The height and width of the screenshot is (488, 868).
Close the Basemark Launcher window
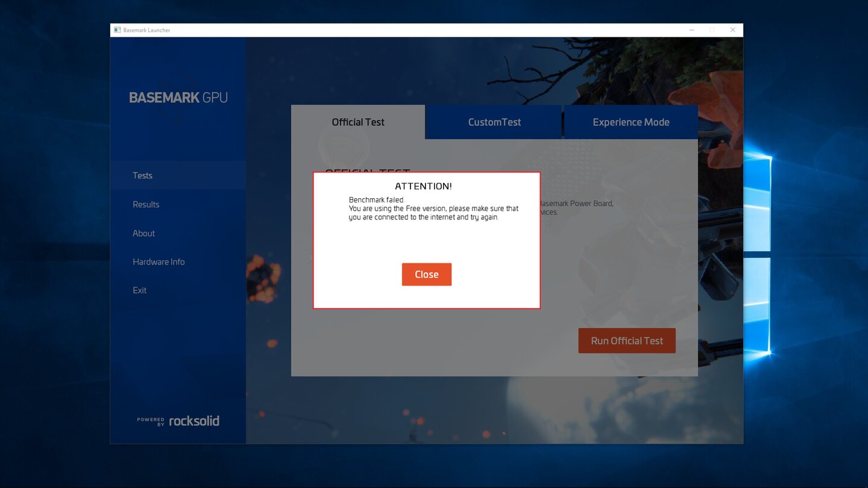coord(732,30)
